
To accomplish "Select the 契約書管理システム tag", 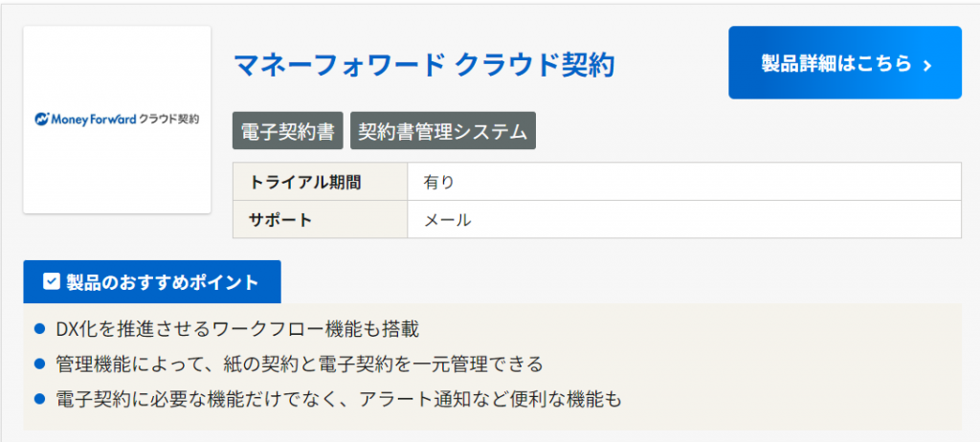I will pyautogui.click(x=442, y=131).
